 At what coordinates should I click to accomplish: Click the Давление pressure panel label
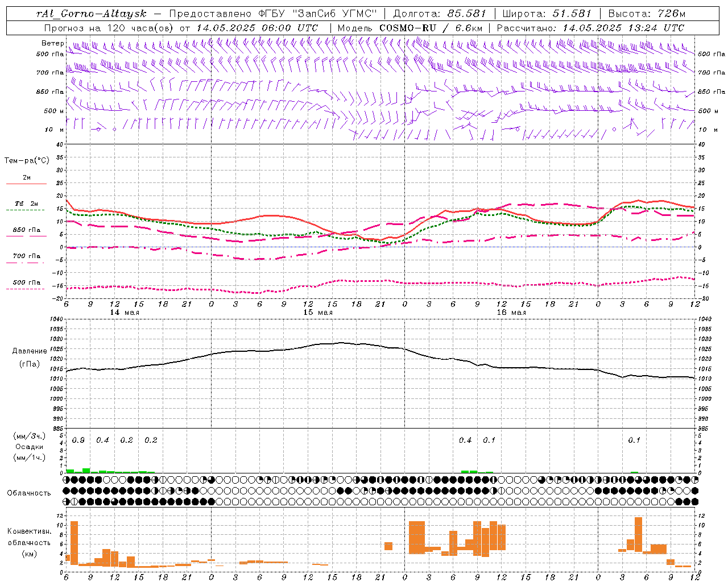tap(30, 351)
